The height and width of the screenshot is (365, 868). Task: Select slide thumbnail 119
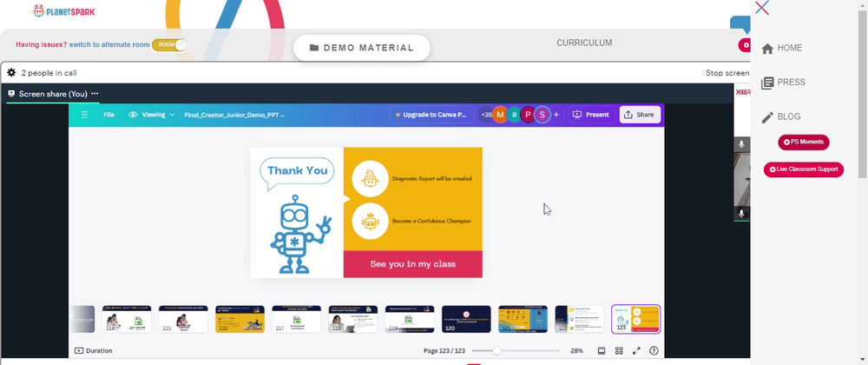(x=410, y=319)
